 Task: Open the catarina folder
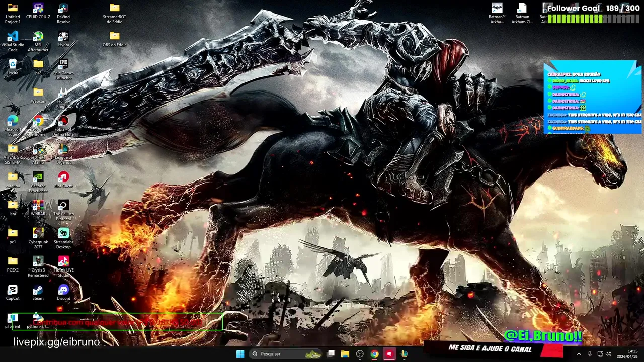13,180
